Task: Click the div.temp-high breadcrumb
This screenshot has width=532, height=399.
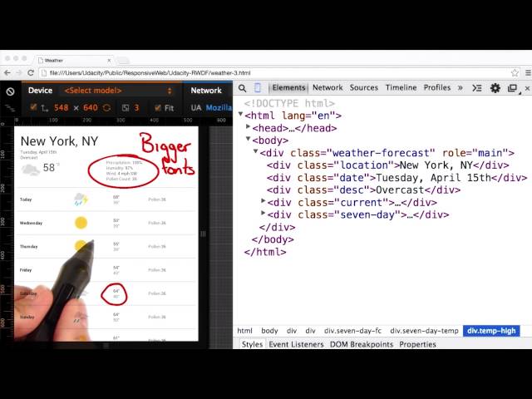Action: click(491, 331)
